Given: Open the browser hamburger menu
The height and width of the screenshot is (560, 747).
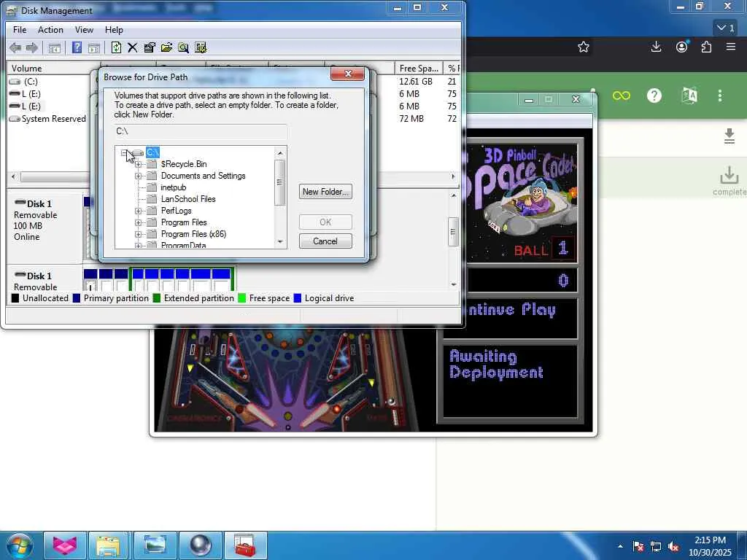Looking at the screenshot, I should (731, 47).
